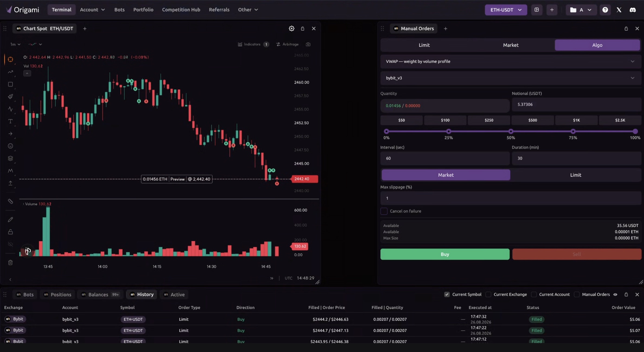Open chart settings gear icon
Image resolution: width=644 pixels, height=352 pixels.
(x=292, y=29)
